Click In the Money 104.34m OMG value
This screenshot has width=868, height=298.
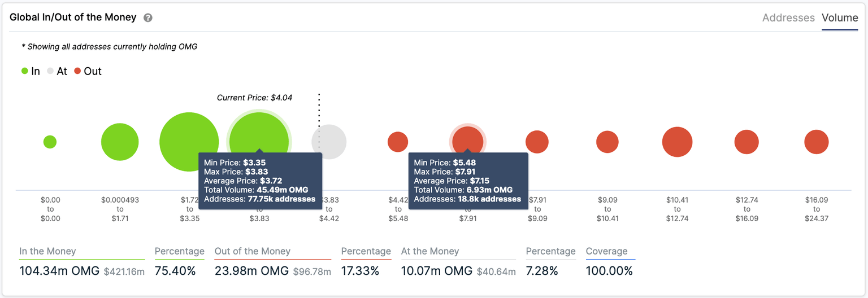(59, 271)
